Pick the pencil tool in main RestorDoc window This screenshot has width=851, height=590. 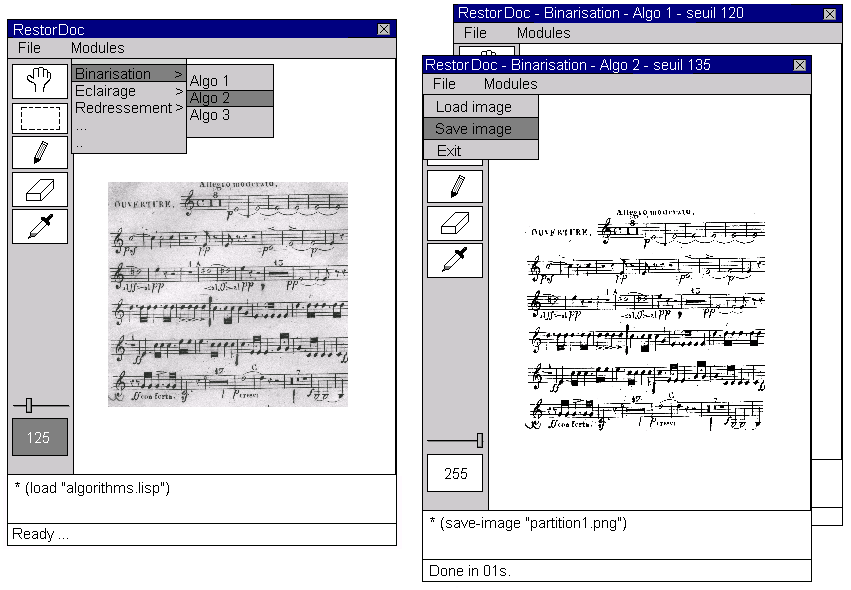pyautogui.click(x=40, y=153)
